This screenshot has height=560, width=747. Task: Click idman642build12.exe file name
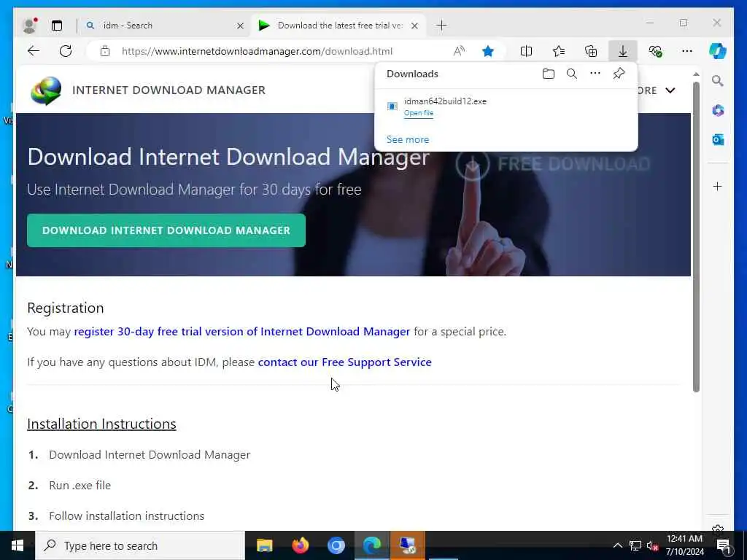point(445,101)
